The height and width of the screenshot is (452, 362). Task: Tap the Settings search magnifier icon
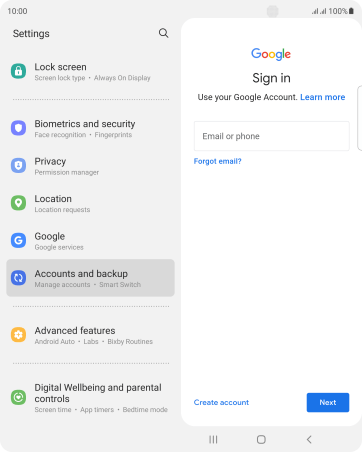(163, 33)
